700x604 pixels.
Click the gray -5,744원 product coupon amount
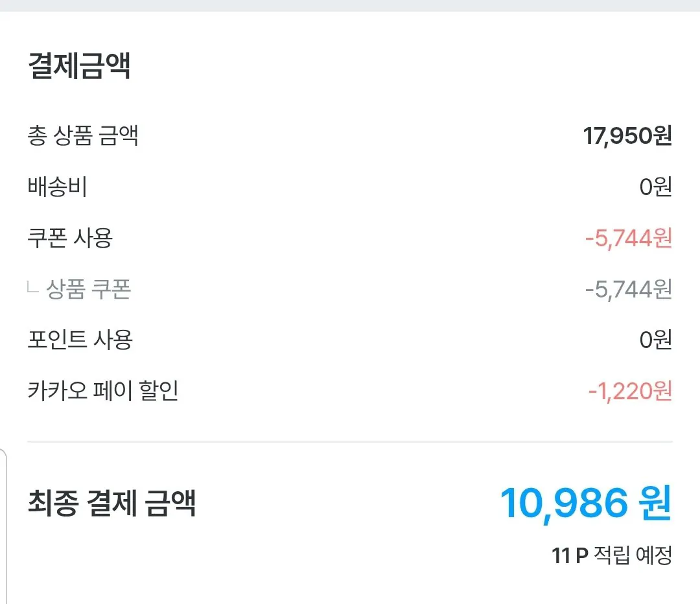click(628, 289)
